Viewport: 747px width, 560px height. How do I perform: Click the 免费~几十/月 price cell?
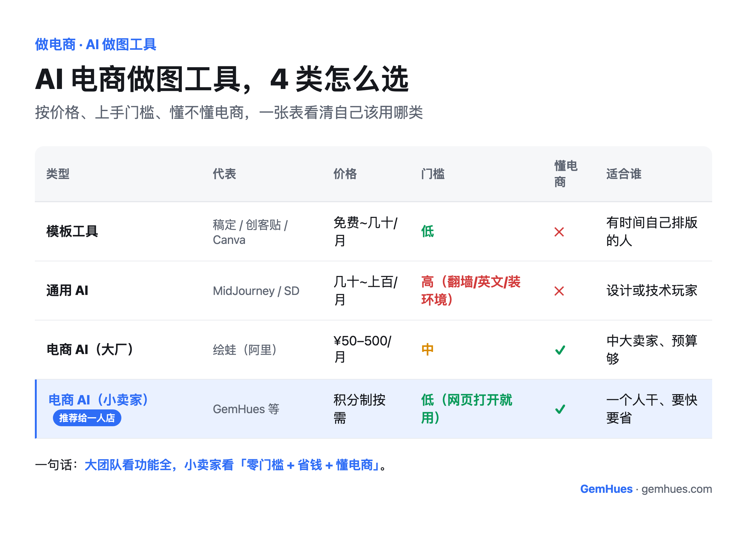click(365, 231)
